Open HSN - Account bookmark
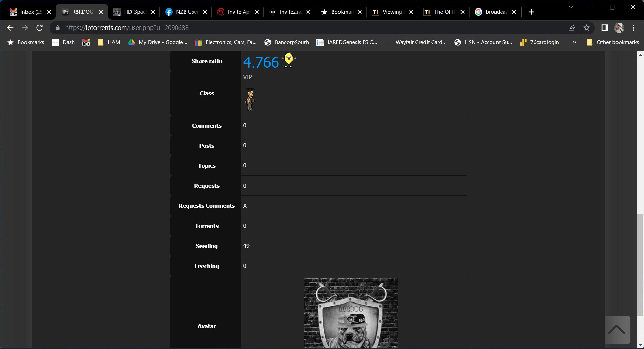 tap(483, 42)
